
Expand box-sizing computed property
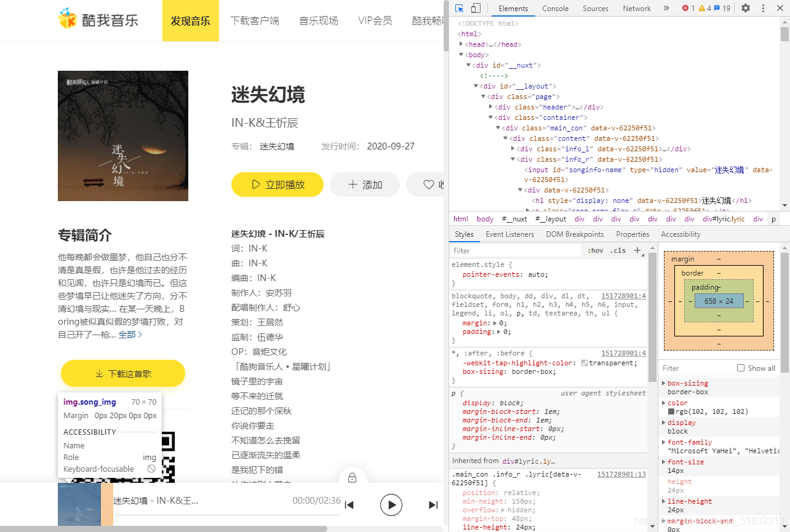[663, 383]
